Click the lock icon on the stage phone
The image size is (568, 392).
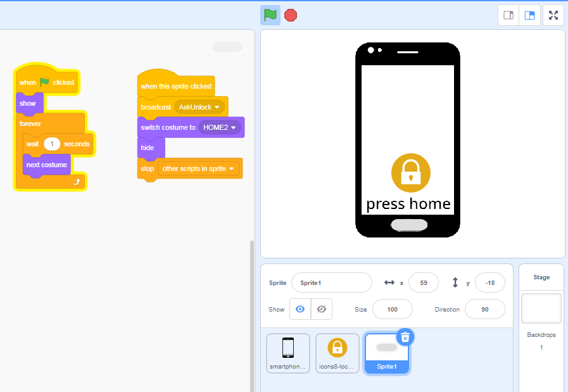[411, 173]
